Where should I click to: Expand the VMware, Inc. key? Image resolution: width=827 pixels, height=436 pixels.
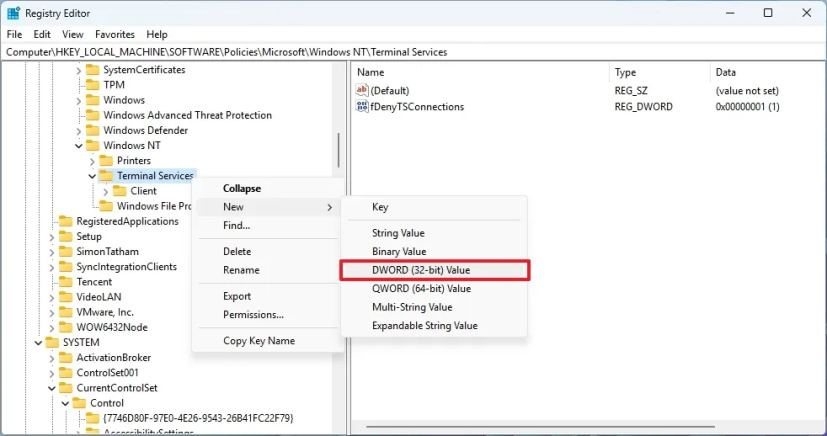tap(52, 313)
